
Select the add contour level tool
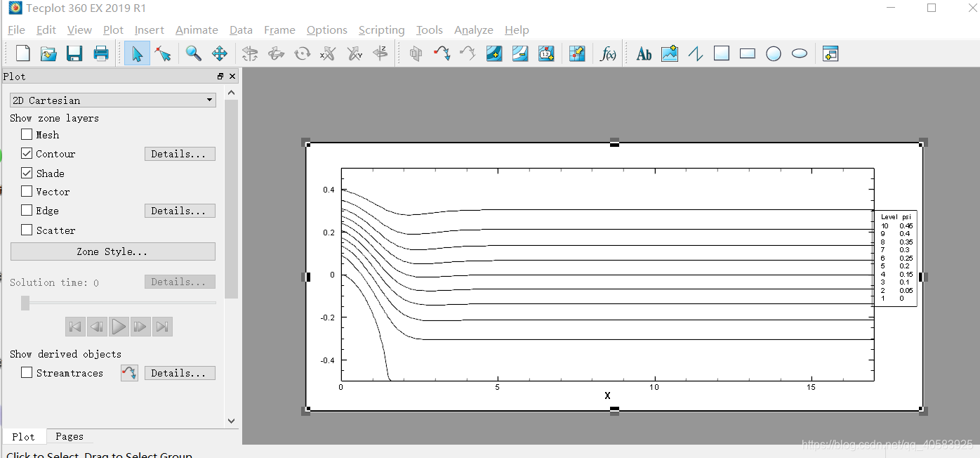494,53
